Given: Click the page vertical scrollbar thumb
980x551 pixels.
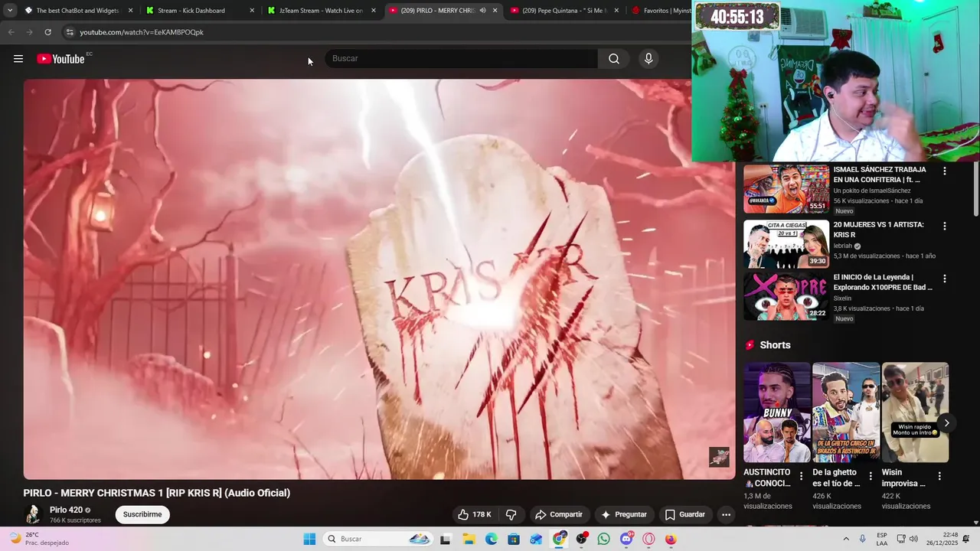Looking at the screenshot, I should click(975, 190).
